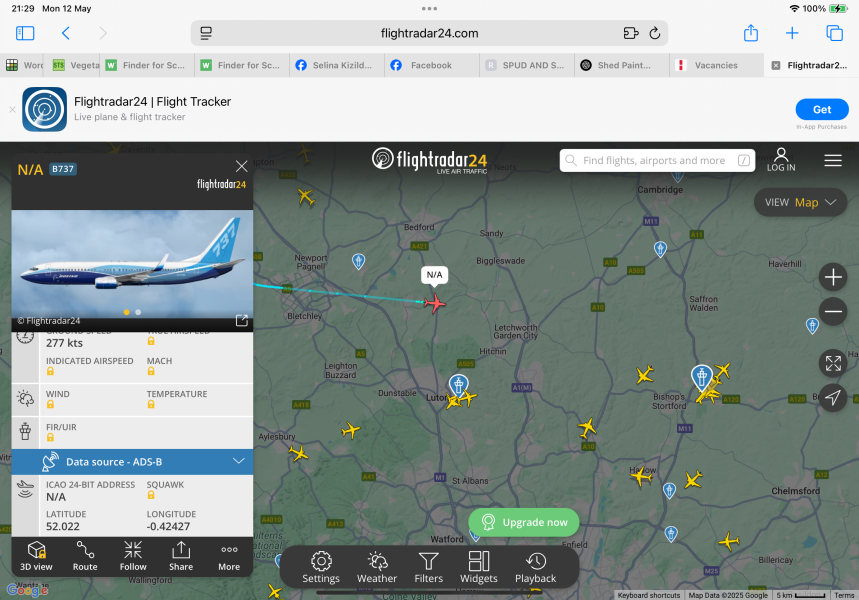Image resolution: width=859 pixels, height=600 pixels.
Task: Open Keyboard shortcuts link
Action: pos(649,595)
